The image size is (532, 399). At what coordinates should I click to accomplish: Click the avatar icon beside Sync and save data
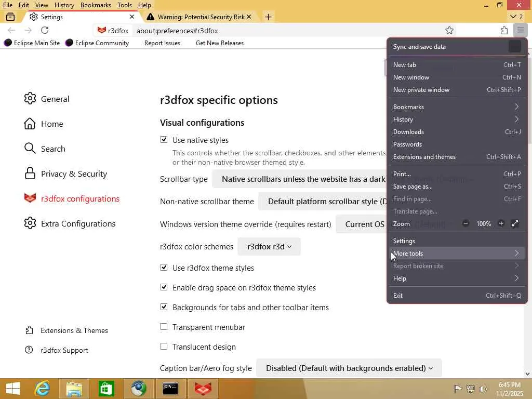pyautogui.click(x=515, y=46)
